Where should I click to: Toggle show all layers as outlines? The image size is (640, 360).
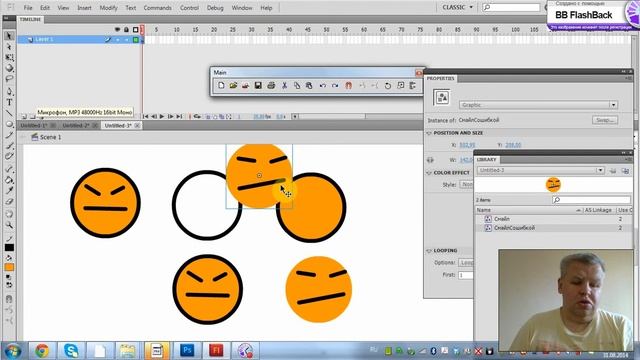136,30
